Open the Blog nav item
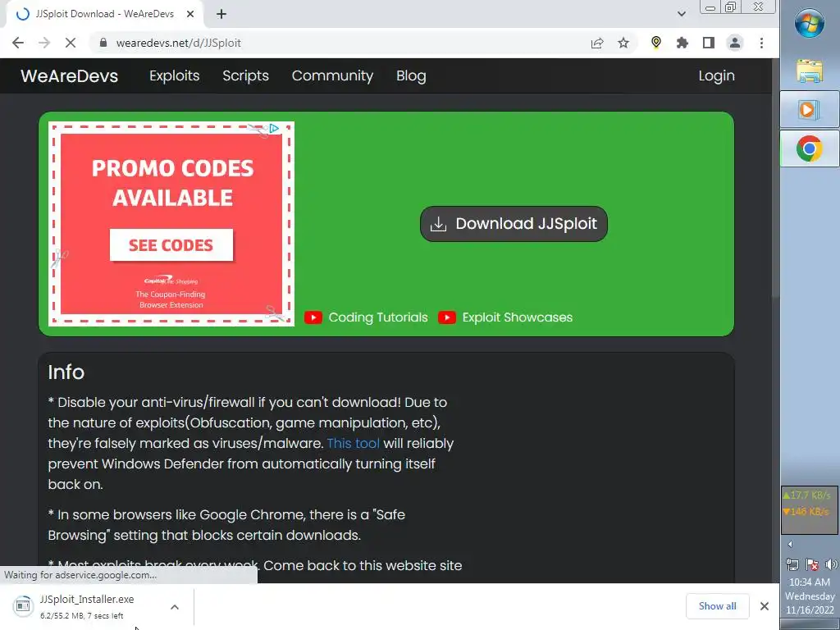 point(411,75)
